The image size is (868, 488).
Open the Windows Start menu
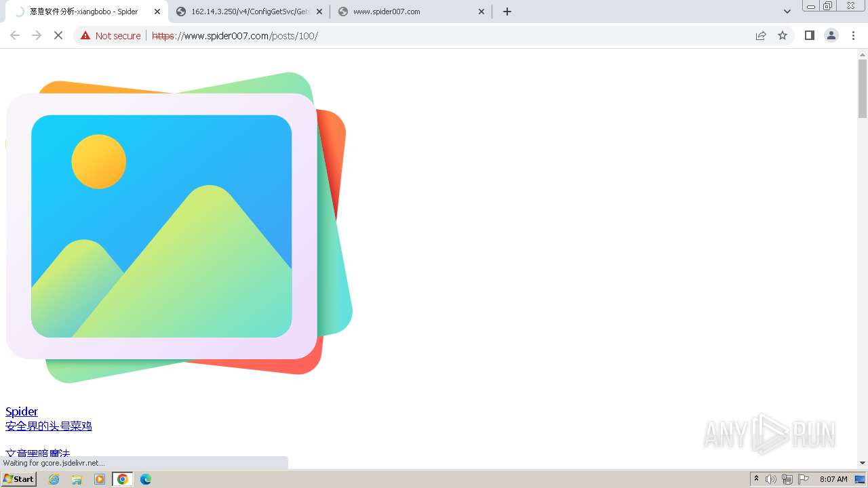(x=18, y=479)
